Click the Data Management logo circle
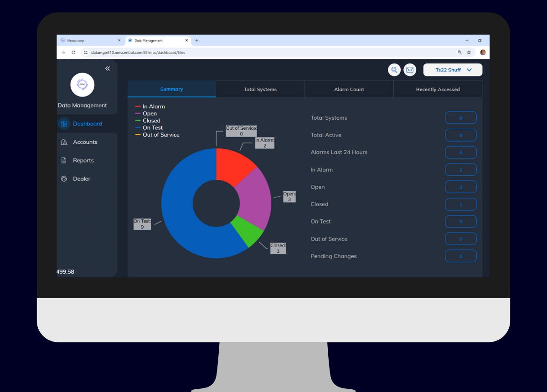This screenshot has height=392, width=547. point(83,85)
